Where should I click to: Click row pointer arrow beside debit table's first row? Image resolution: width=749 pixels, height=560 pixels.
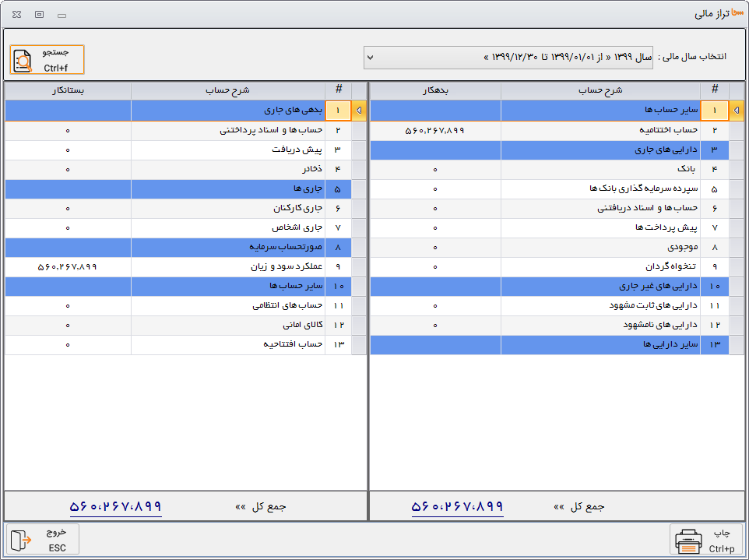pyautogui.click(x=736, y=111)
